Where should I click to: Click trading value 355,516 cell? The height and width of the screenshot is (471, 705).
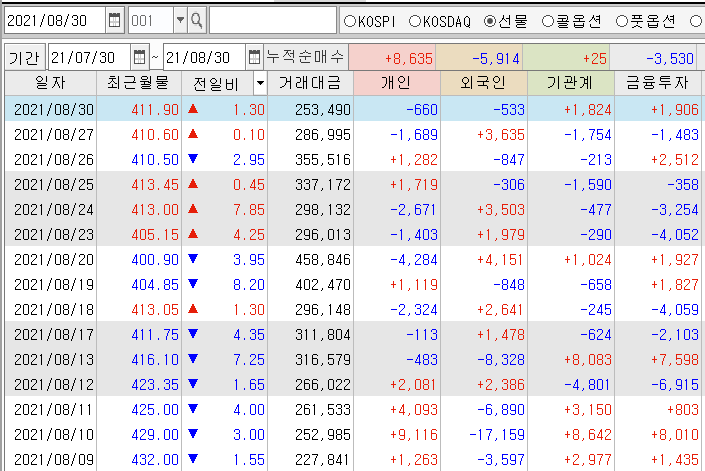(x=323, y=160)
